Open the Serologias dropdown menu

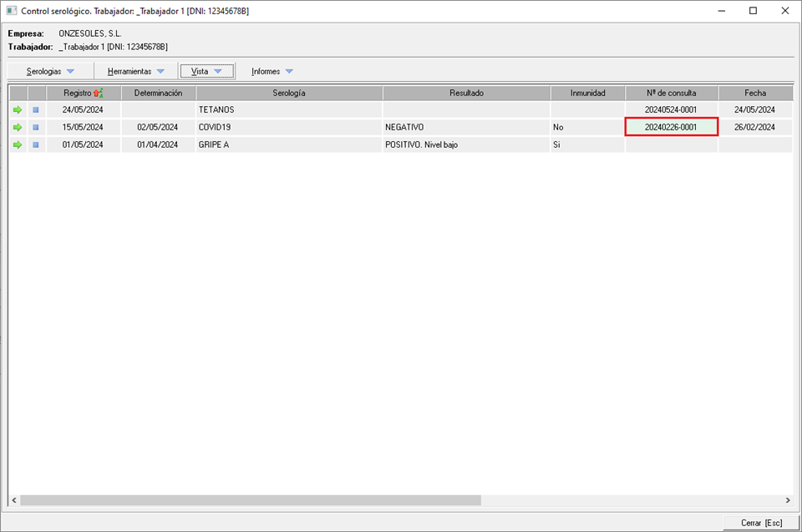[x=50, y=72]
